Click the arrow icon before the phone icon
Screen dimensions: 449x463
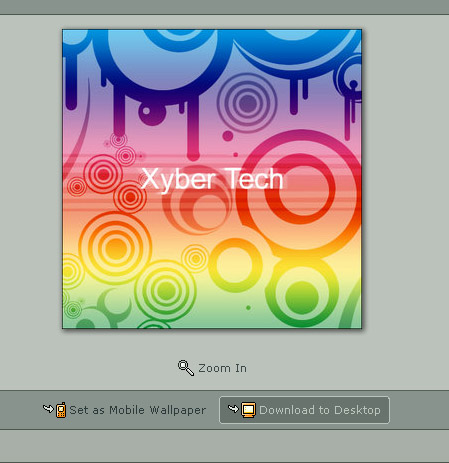tap(49, 408)
